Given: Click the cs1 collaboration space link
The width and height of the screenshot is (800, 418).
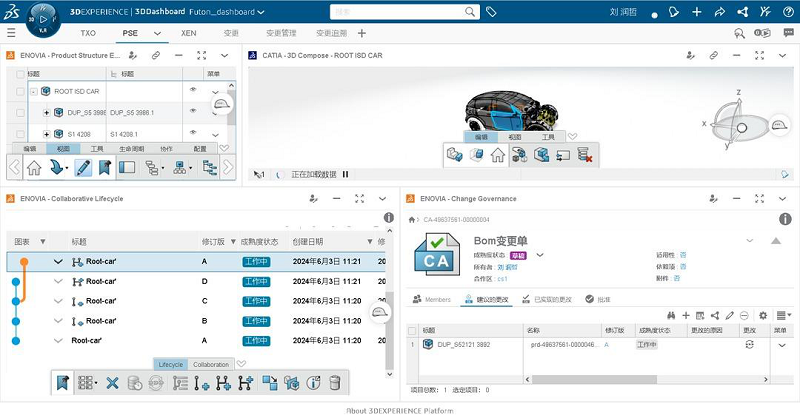Looking at the screenshot, I should point(489,278).
